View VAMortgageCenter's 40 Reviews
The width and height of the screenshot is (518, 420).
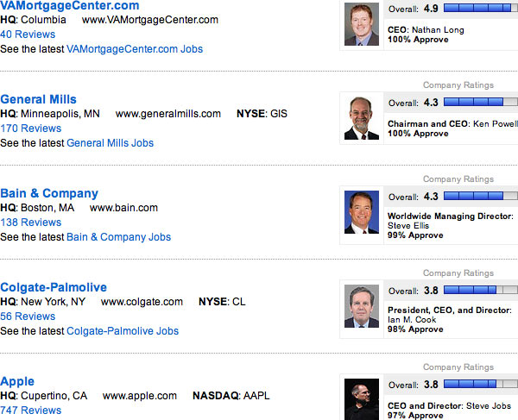(x=28, y=34)
